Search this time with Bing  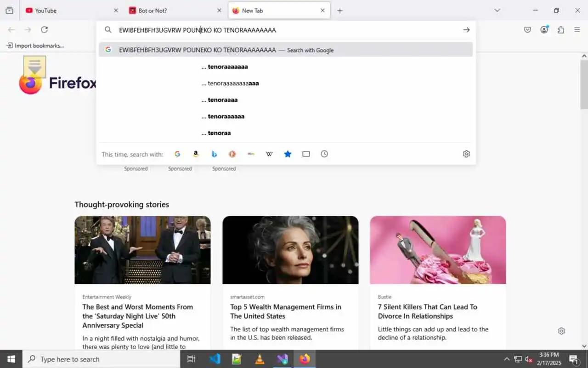coord(214,154)
